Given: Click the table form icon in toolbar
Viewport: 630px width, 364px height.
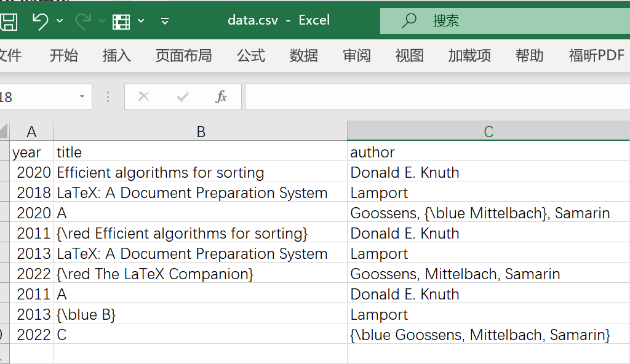Looking at the screenshot, I should pyautogui.click(x=121, y=22).
